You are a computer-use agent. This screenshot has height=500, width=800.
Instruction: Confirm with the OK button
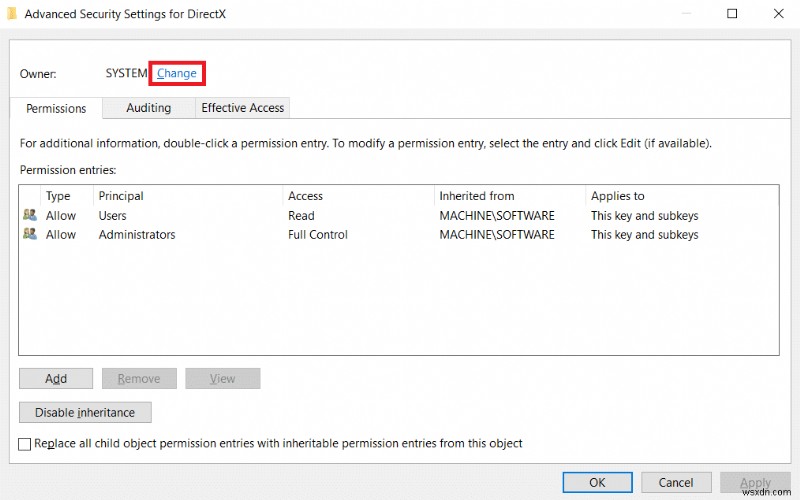pyautogui.click(x=597, y=482)
